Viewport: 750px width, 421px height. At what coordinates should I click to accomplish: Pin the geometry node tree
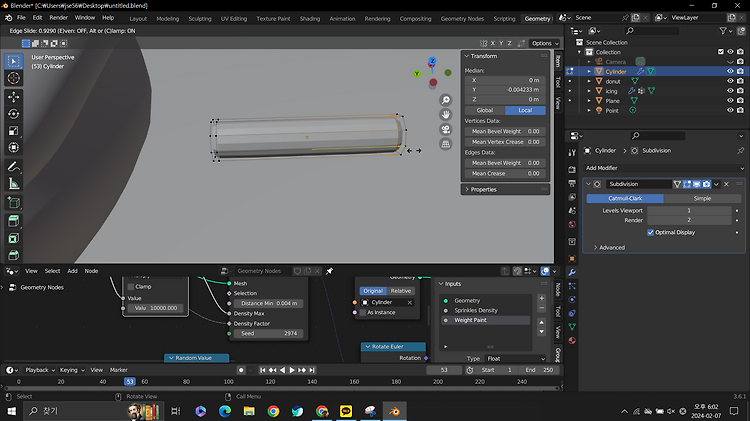pyautogui.click(x=330, y=271)
